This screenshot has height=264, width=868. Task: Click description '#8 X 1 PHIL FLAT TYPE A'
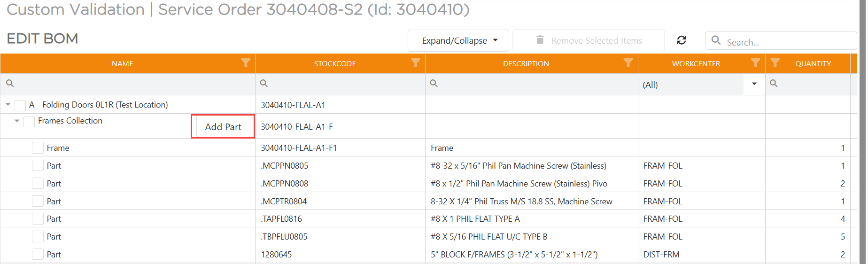(x=475, y=219)
